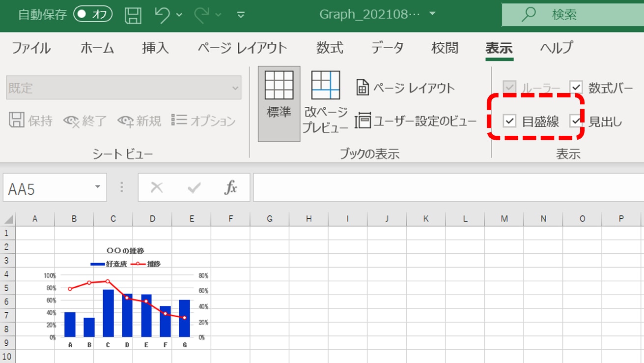Click the red line's first marker
644x363 pixels.
[x=70, y=289]
